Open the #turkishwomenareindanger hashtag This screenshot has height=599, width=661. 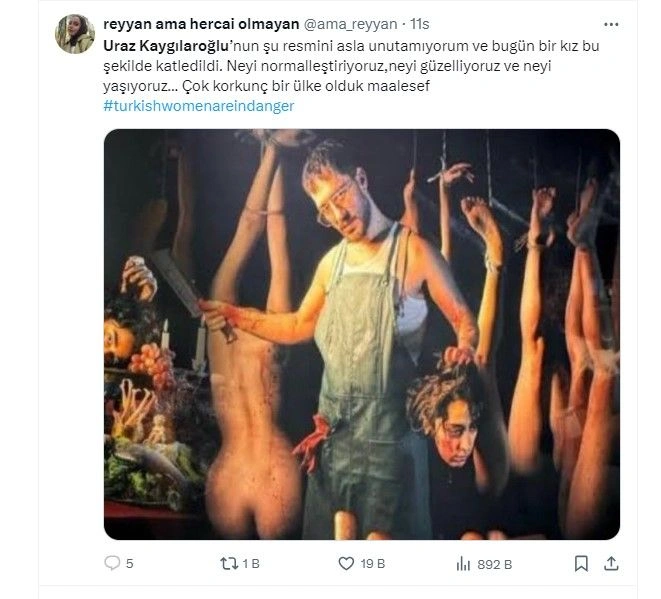[198, 106]
